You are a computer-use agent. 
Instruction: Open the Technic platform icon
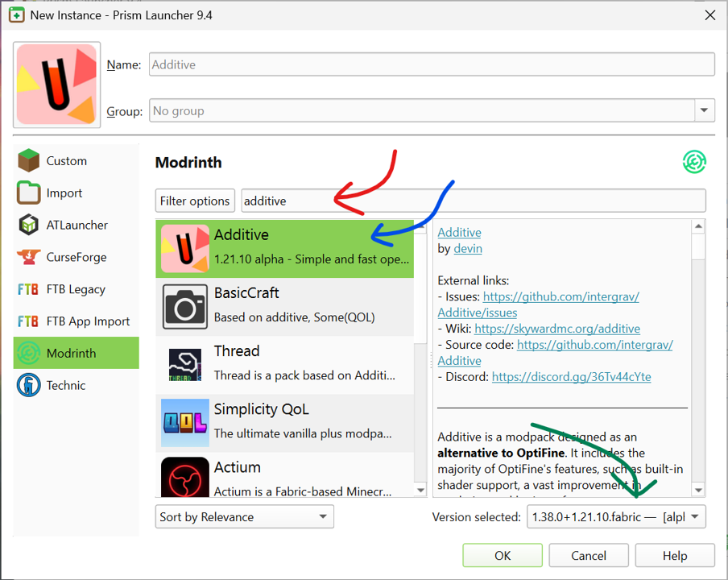click(x=29, y=385)
